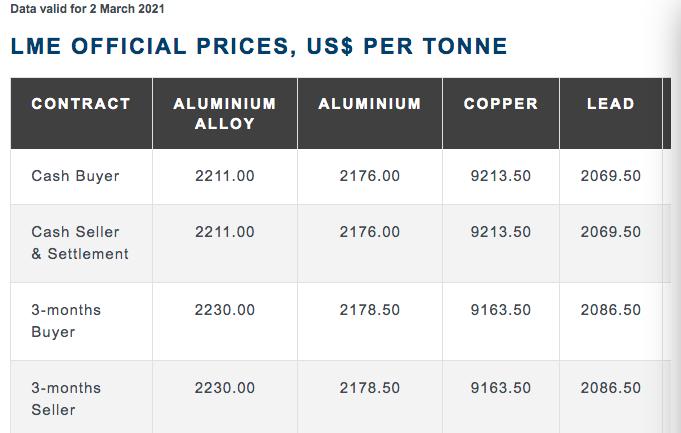Select Cash Buyer Copper price 9213.50

point(501,176)
